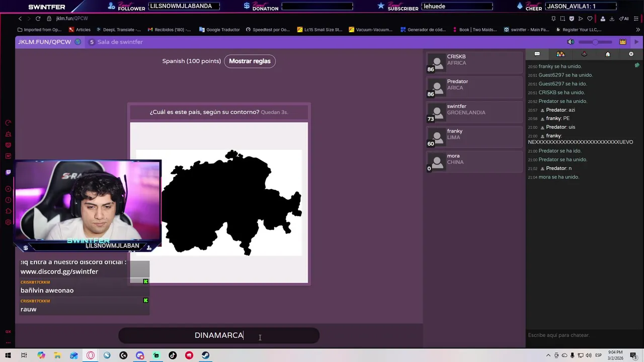Select player mora in the scoreboard
This screenshot has width=644, height=362.
pyautogui.click(x=474, y=161)
